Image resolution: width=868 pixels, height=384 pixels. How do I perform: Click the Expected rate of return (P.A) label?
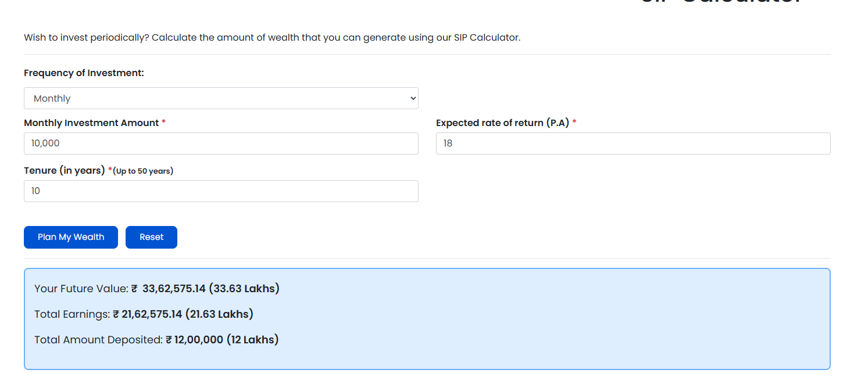click(x=502, y=123)
